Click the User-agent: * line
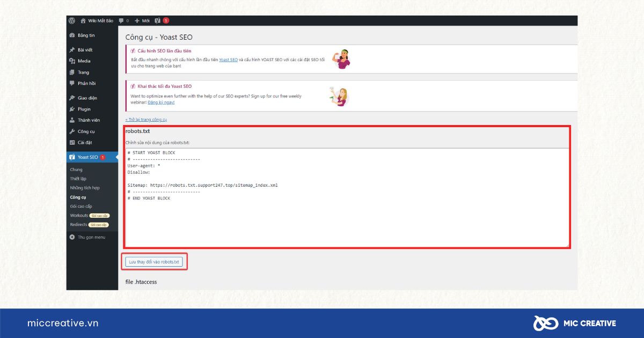Image resolution: width=644 pixels, height=338 pixels. (x=144, y=166)
